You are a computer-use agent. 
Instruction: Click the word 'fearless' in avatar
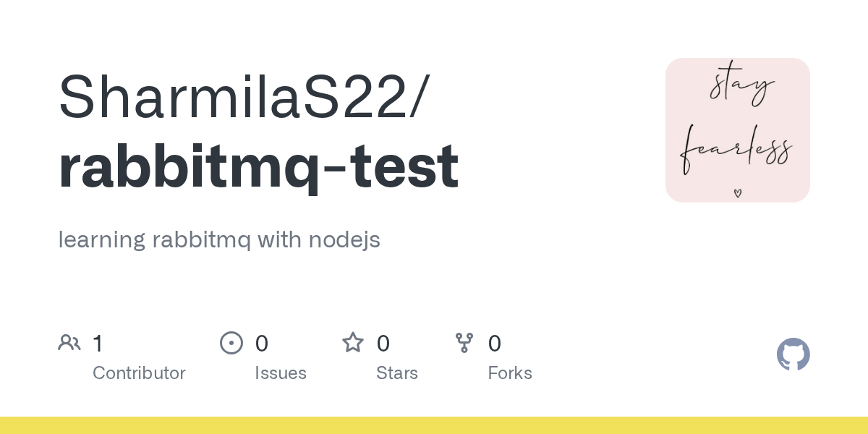pos(736,151)
